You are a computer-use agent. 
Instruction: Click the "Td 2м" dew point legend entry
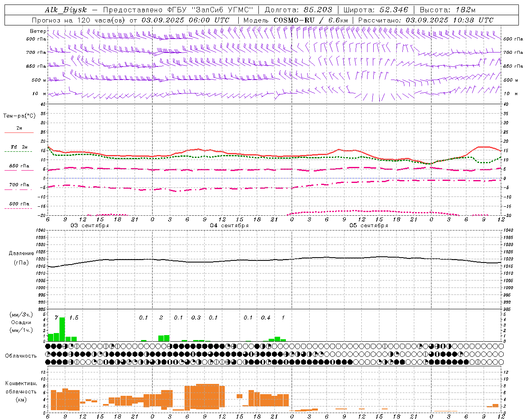19,147
